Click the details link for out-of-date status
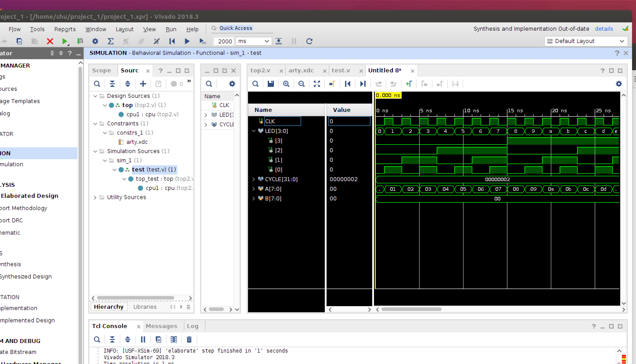Image resolution: width=636 pixels, height=364 pixels. (604, 29)
